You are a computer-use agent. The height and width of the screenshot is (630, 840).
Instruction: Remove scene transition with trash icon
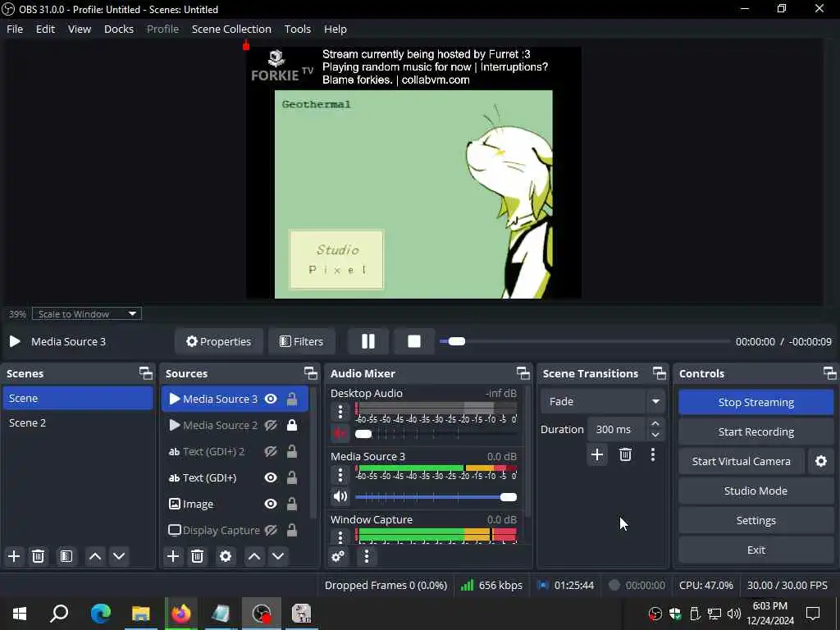click(625, 454)
